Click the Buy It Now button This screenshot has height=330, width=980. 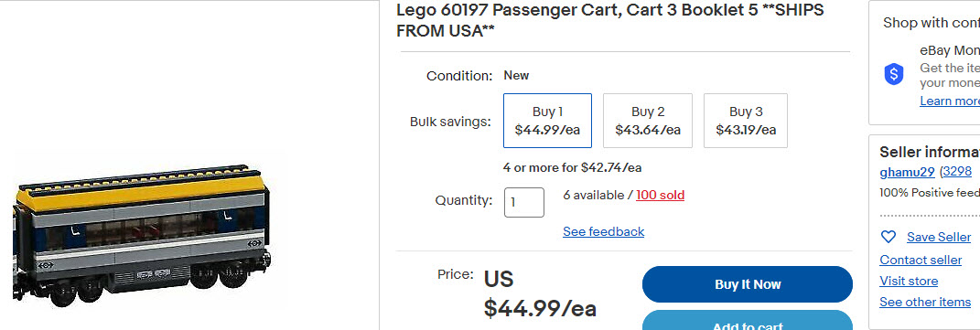(x=748, y=284)
